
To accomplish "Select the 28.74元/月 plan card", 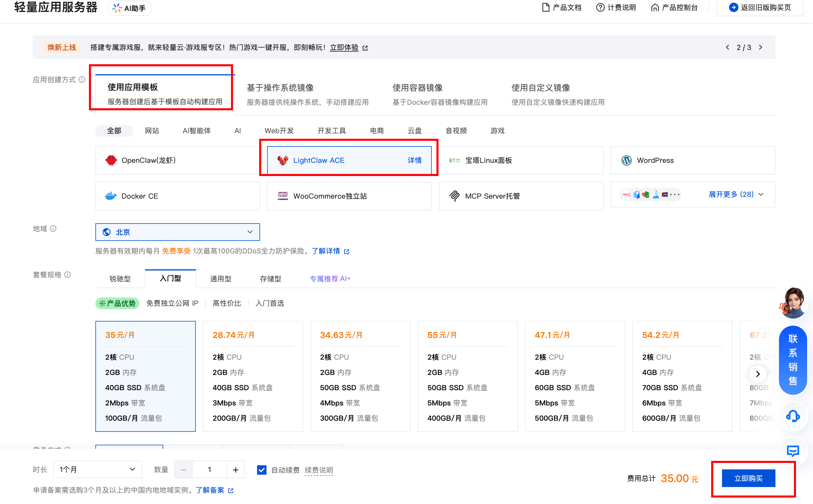I will (x=253, y=376).
